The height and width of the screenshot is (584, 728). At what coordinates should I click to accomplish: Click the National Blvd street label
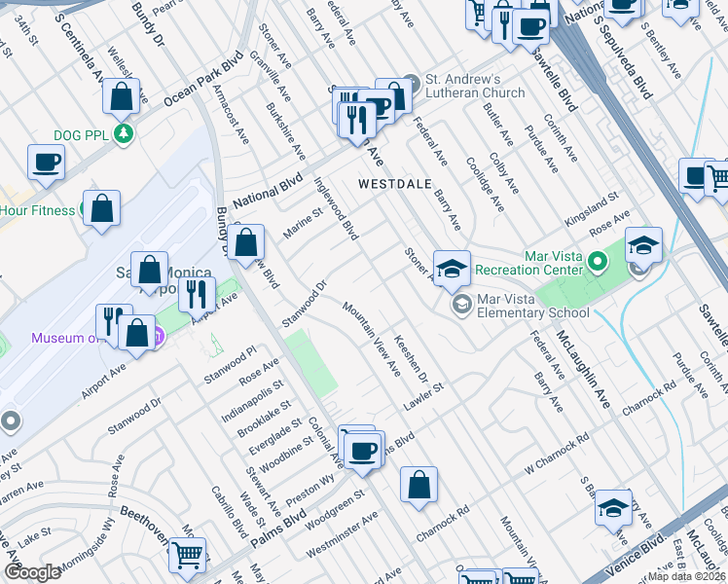[268, 191]
